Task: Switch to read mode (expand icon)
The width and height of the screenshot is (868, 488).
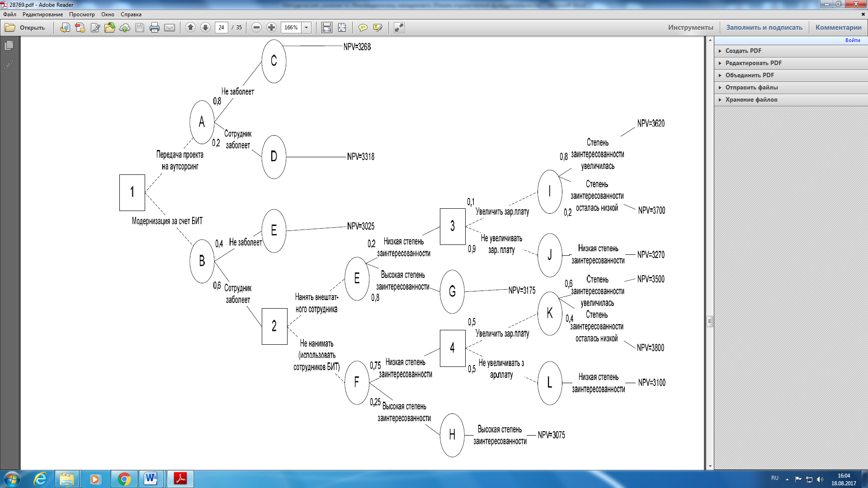Action: (399, 28)
